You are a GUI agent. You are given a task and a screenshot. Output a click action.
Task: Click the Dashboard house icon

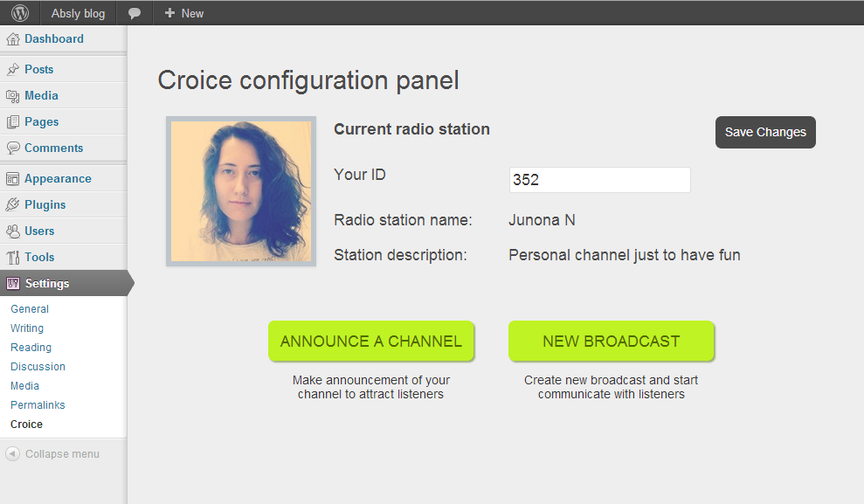tap(13, 39)
